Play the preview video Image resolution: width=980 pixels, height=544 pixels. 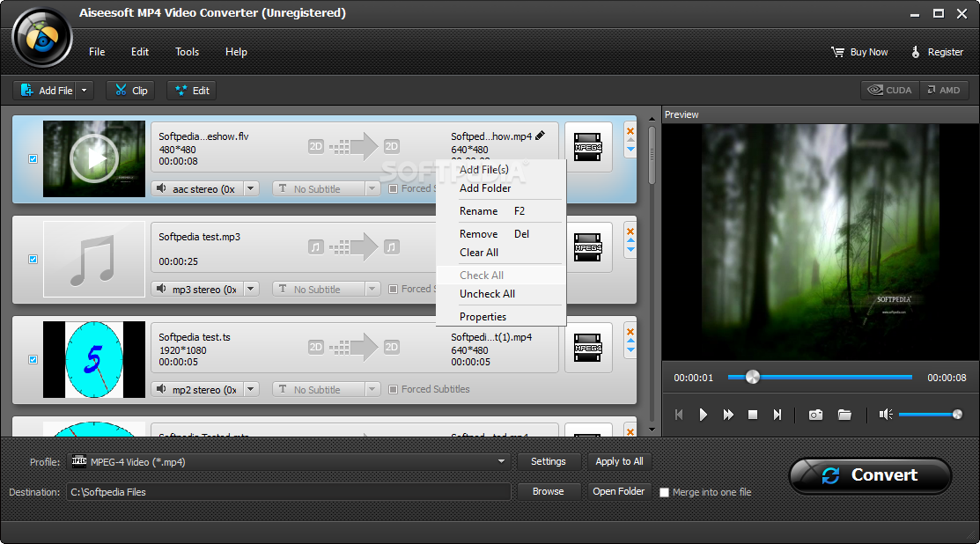(x=704, y=415)
